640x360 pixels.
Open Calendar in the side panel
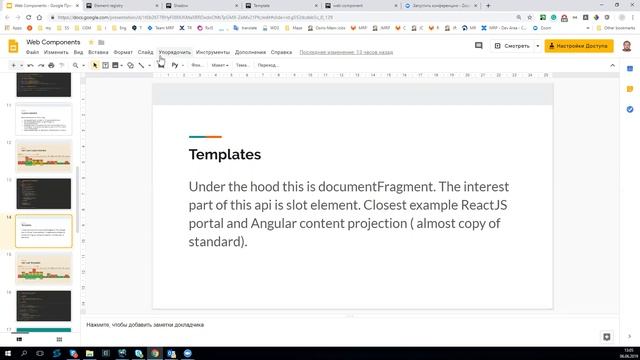(630, 69)
